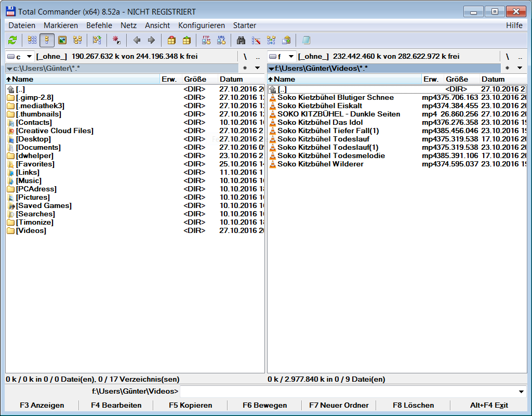Sort right panel by Erw. column header

433,79
